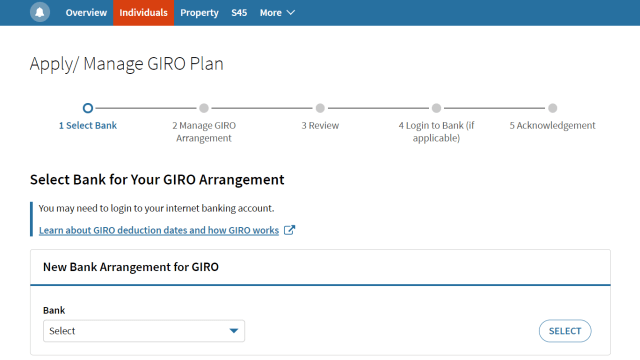This screenshot has width=640, height=360.
Task: Click the 'Bank' field label
Action: (x=54, y=310)
